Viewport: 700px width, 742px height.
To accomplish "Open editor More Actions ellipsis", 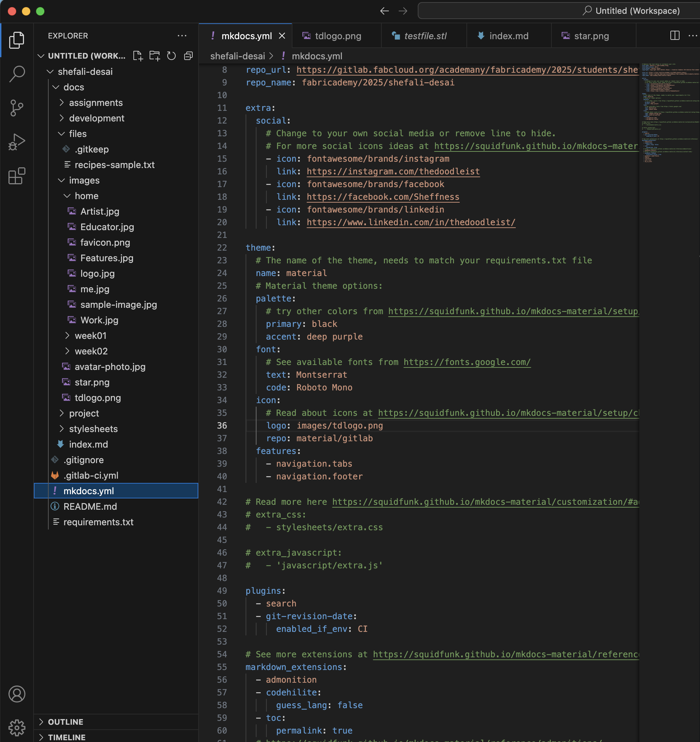I will point(693,36).
